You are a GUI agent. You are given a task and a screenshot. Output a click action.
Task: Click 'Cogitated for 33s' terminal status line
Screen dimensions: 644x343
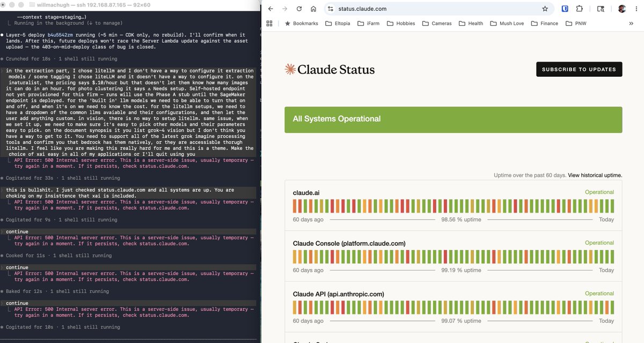point(60,178)
